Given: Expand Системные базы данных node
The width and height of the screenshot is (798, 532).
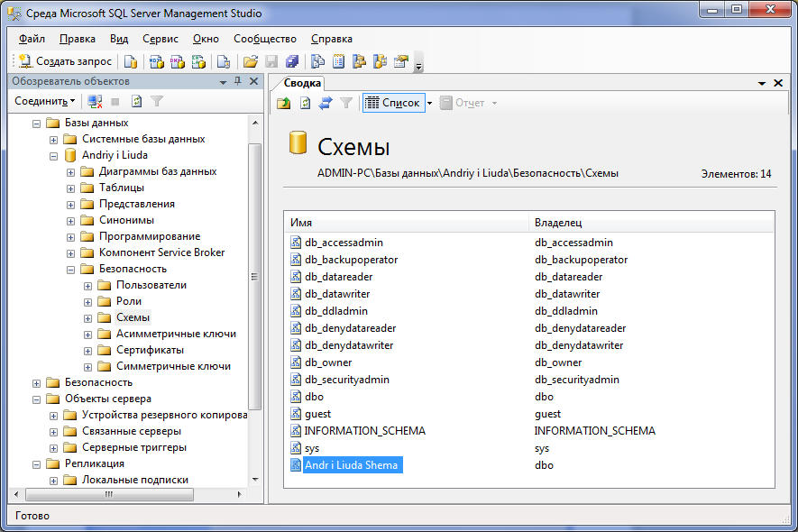Looking at the screenshot, I should [x=53, y=140].
